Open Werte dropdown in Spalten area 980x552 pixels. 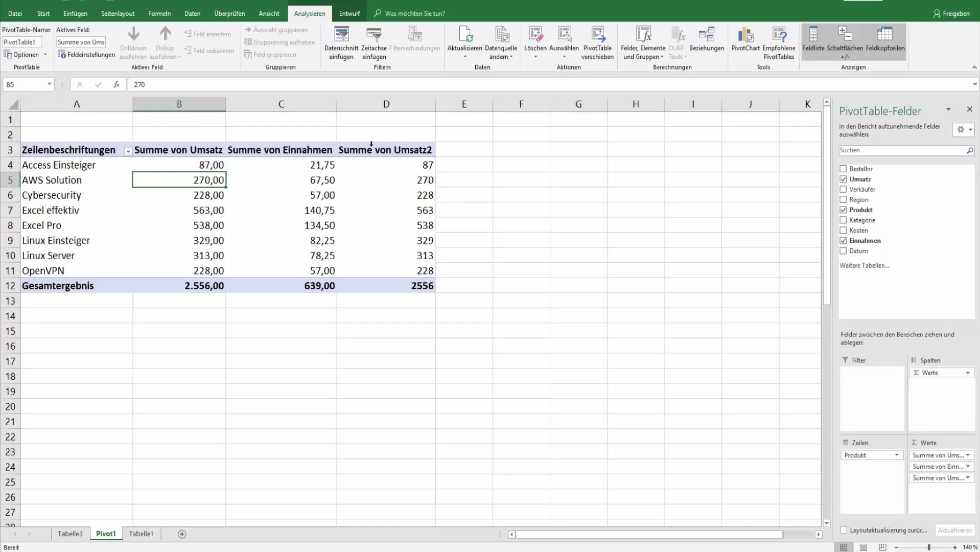pyautogui.click(x=968, y=373)
